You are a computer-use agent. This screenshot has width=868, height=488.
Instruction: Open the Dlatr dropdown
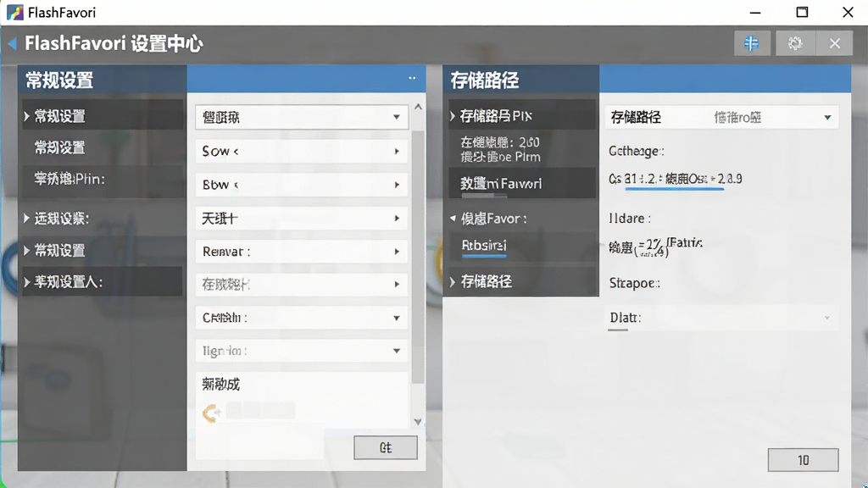[x=722, y=319]
